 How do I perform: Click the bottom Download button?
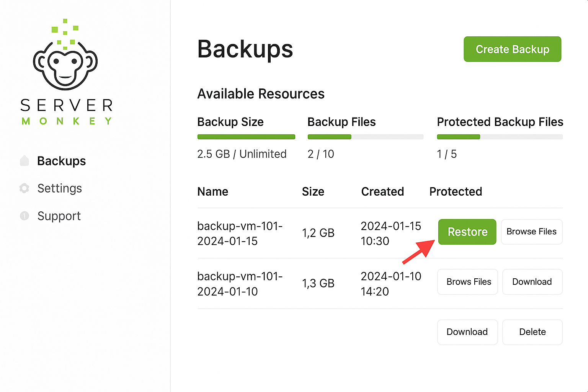[467, 332]
